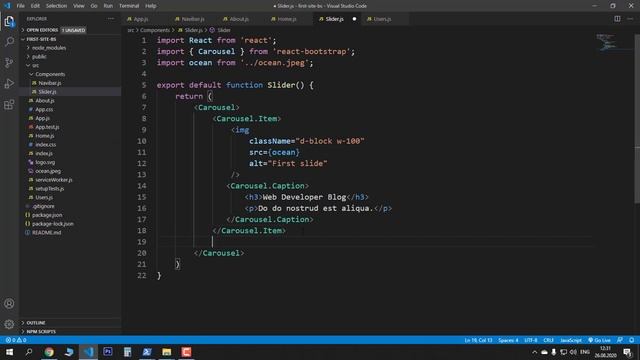This screenshot has width=640, height=360.
Task: Expand the NPM Scripts section
Action: click(41, 331)
